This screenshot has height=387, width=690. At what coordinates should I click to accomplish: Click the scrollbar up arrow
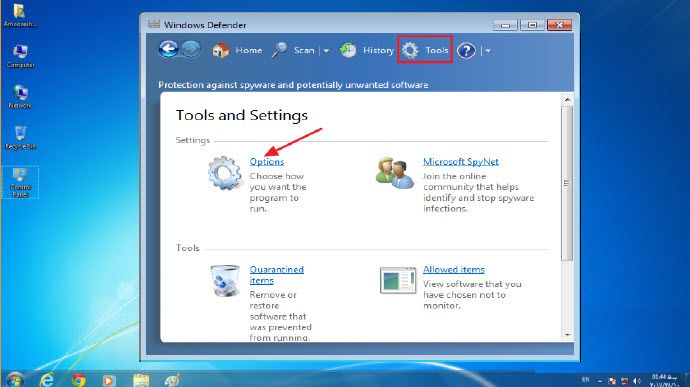[567, 100]
